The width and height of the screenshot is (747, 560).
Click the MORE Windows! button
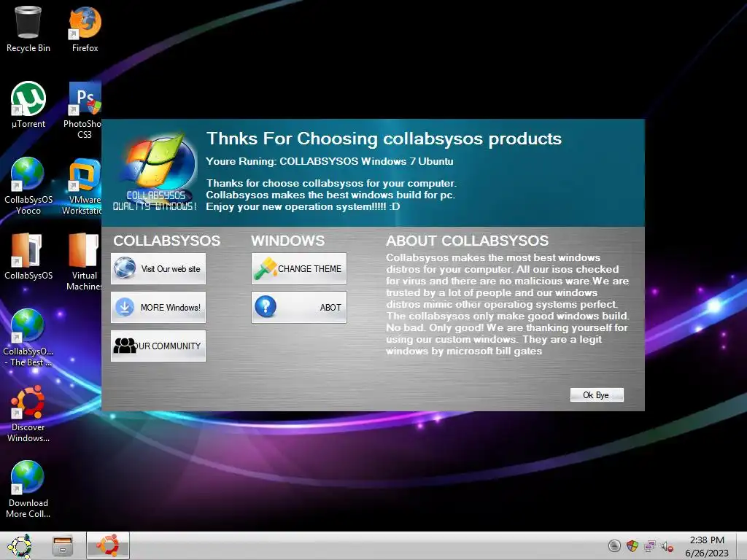coord(158,307)
